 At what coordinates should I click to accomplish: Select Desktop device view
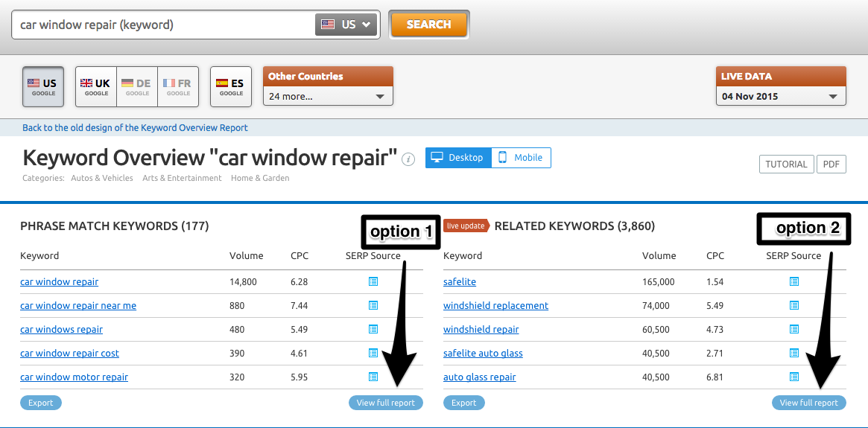458,158
